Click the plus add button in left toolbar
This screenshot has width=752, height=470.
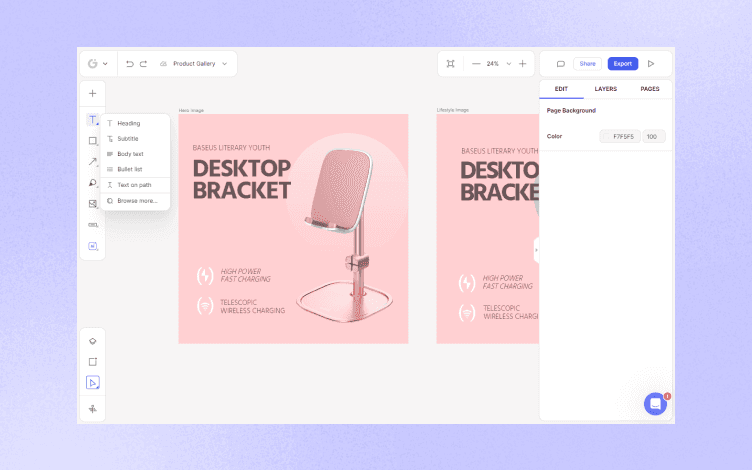93,94
